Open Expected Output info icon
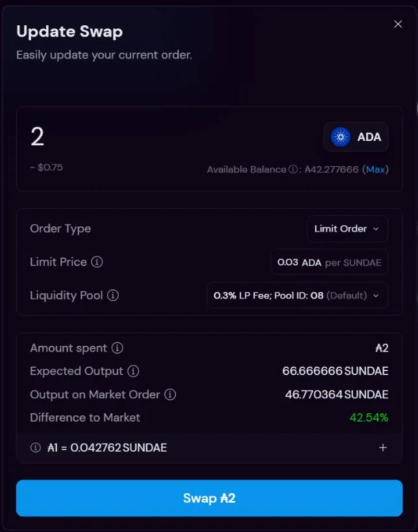 (133, 371)
